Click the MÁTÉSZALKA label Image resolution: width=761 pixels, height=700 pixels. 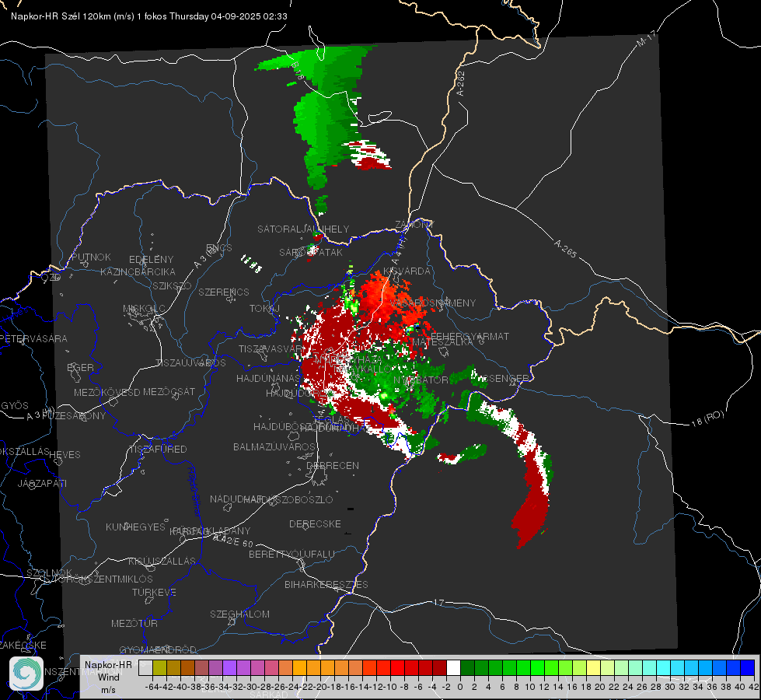tap(442, 342)
